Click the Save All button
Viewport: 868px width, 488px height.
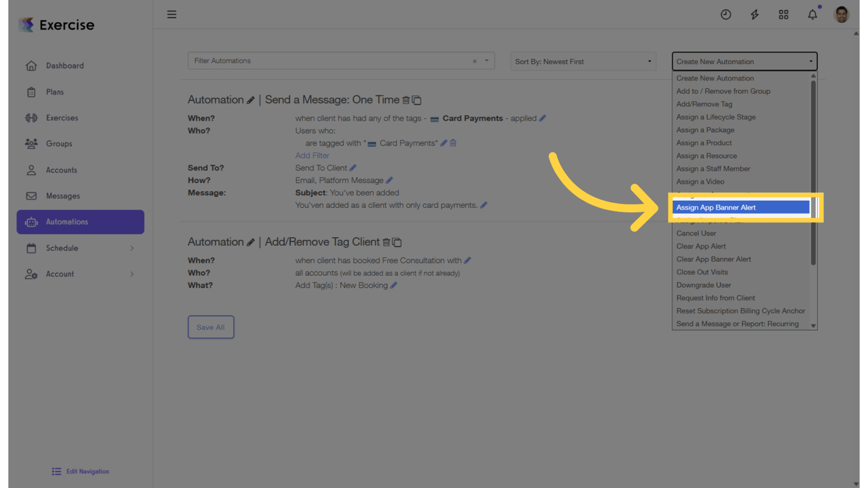211,327
